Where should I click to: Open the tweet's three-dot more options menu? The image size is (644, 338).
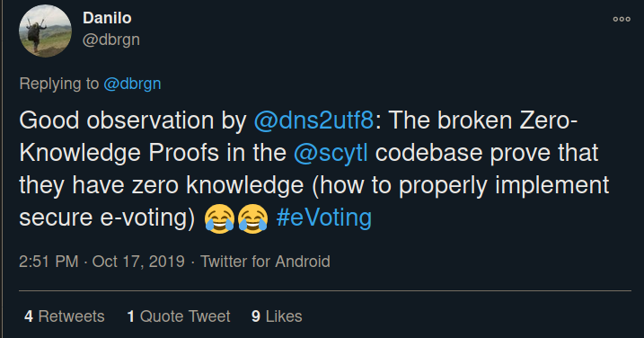(x=622, y=19)
